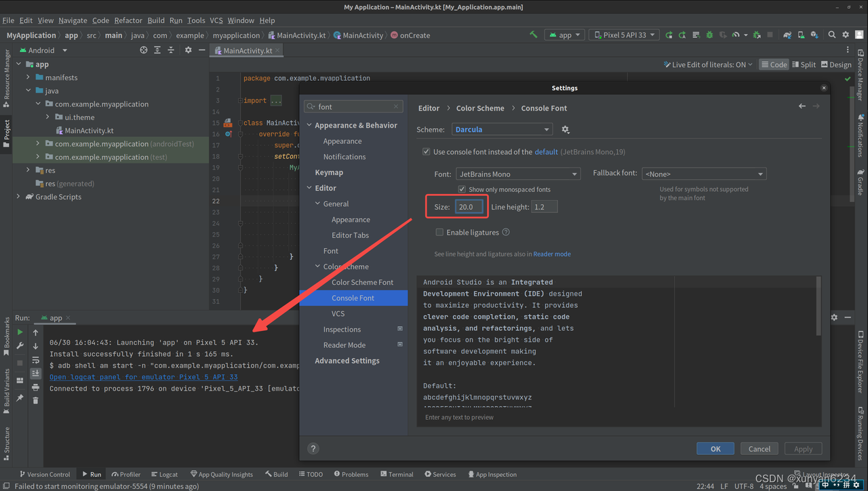Viewport: 868px width, 491px height.
Task: Open the Navigate menu
Action: point(73,20)
